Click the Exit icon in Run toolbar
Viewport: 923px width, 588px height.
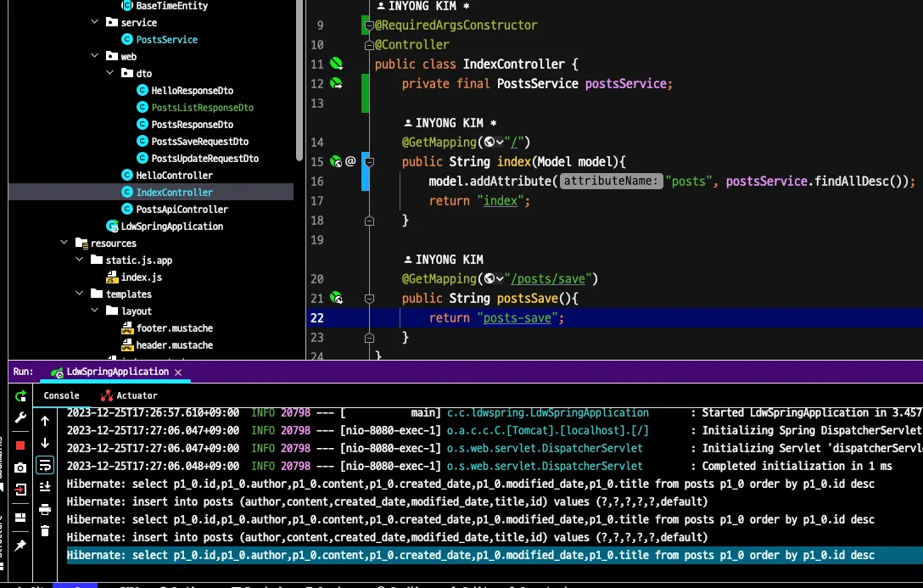point(20,490)
